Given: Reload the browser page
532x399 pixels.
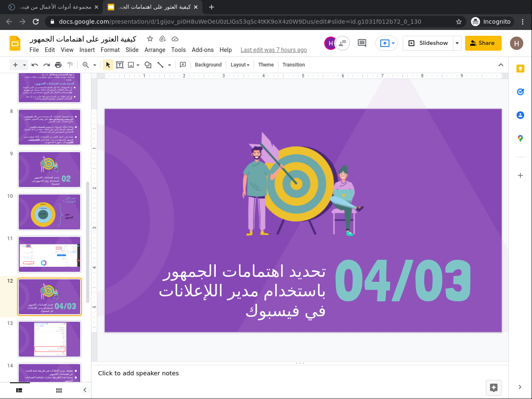Looking at the screenshot, I should [x=36, y=22].
